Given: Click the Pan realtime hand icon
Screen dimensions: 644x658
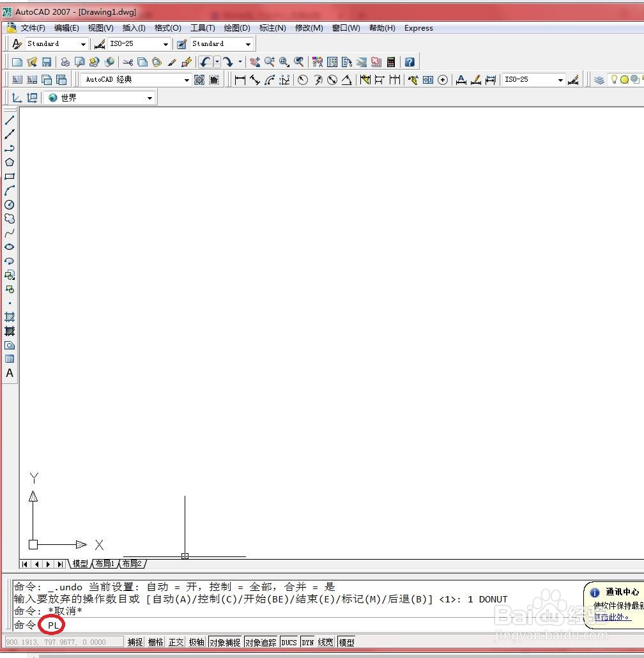Looking at the screenshot, I should coord(255,62).
